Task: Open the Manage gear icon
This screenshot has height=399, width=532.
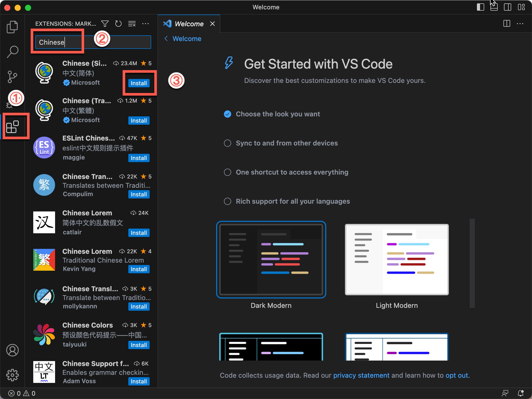Action: click(12, 375)
